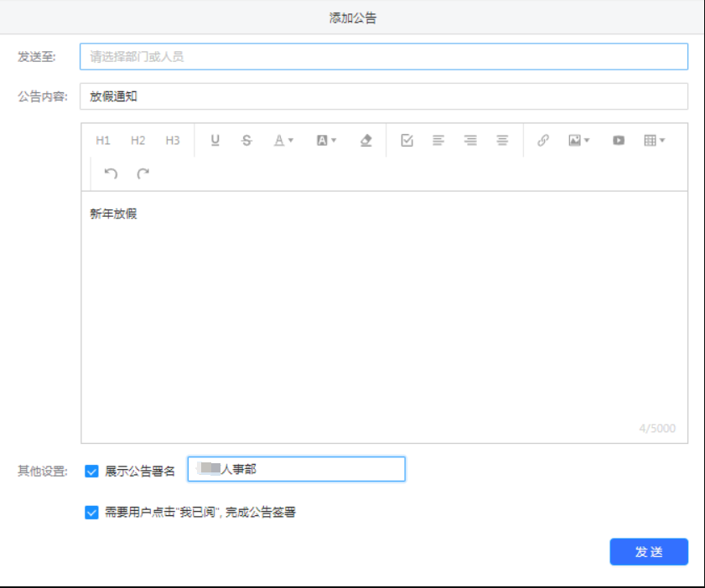Screen dimensions: 705x588
Task: Uncheck the show announcement signature checkbox
Action: (x=92, y=471)
